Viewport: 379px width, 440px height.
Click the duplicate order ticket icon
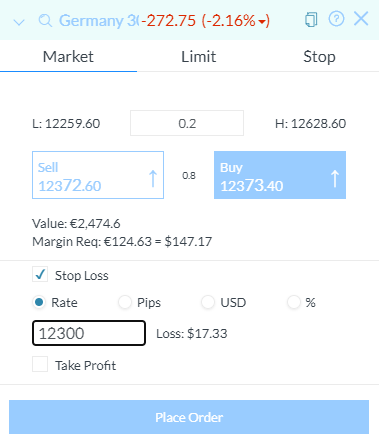(x=311, y=20)
